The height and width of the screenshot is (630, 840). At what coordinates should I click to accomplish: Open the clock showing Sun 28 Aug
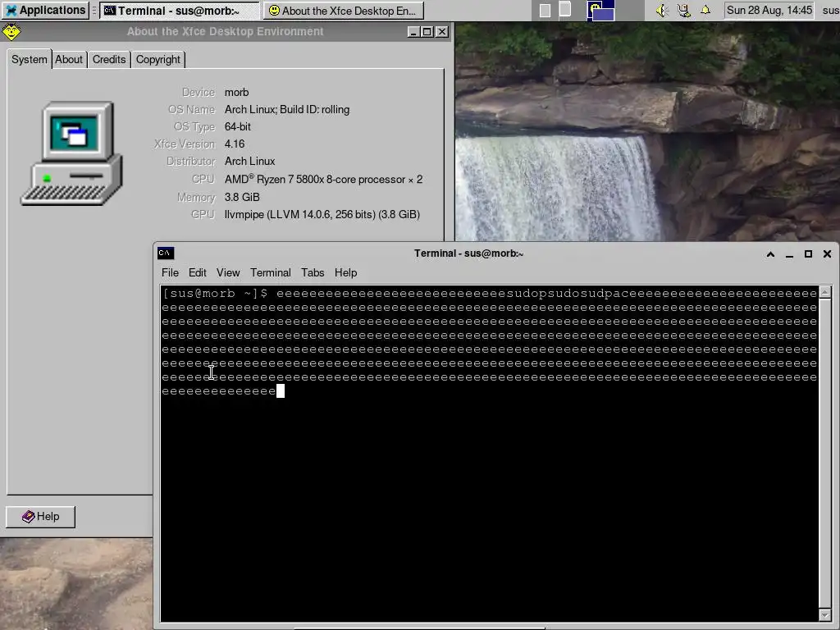769,10
